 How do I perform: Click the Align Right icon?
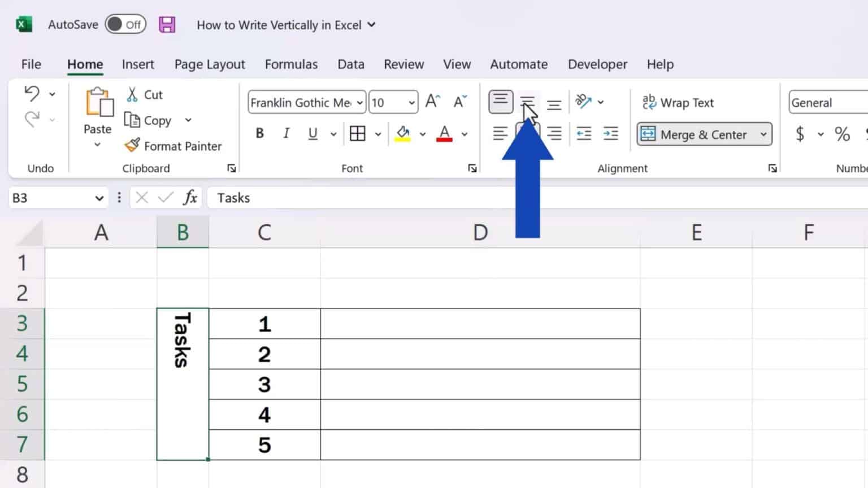554,134
